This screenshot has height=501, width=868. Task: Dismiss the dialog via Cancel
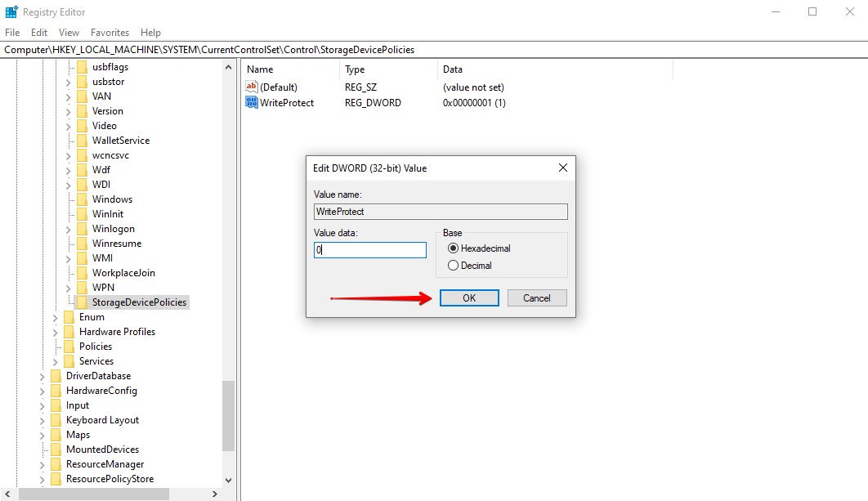click(x=537, y=297)
